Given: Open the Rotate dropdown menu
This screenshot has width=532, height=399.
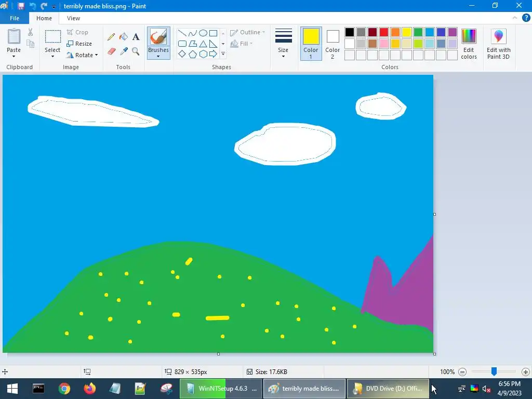Looking at the screenshot, I should [x=83, y=55].
